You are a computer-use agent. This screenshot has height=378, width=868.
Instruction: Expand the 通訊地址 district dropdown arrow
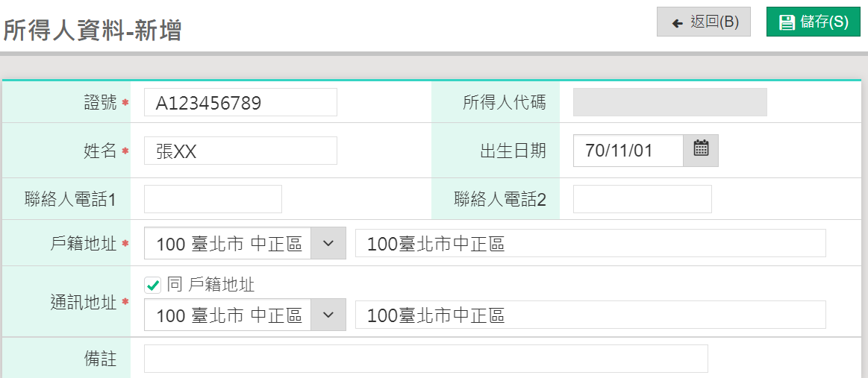[x=328, y=315]
